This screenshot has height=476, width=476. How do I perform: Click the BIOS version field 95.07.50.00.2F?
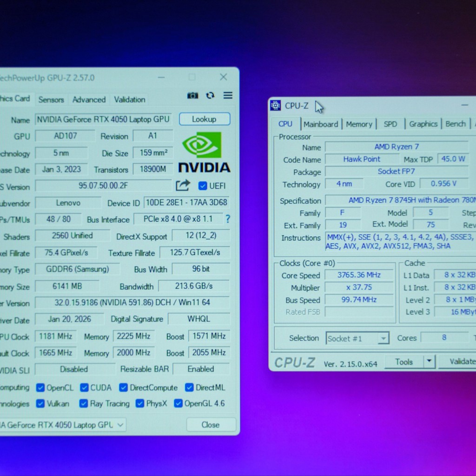click(103, 185)
